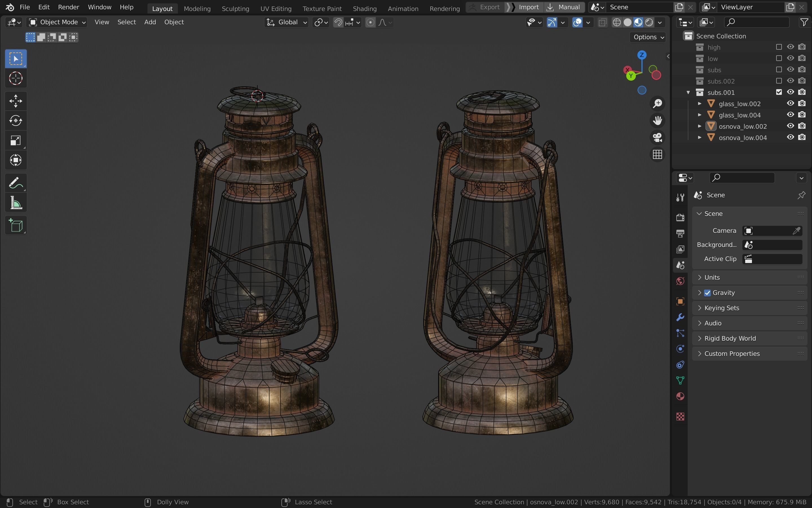This screenshot has height=508, width=812.
Task: Open the Object Constraints tab
Action: pyautogui.click(x=680, y=365)
